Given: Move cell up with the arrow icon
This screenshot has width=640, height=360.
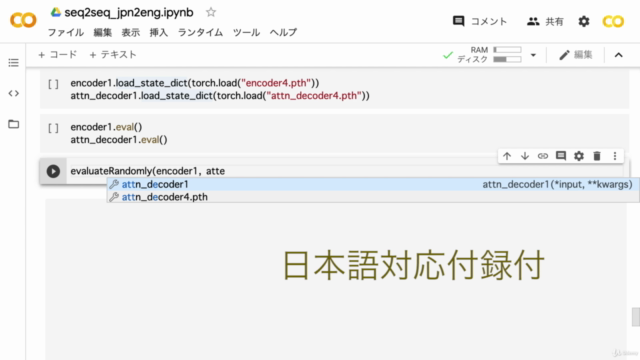Looking at the screenshot, I should point(507,156).
